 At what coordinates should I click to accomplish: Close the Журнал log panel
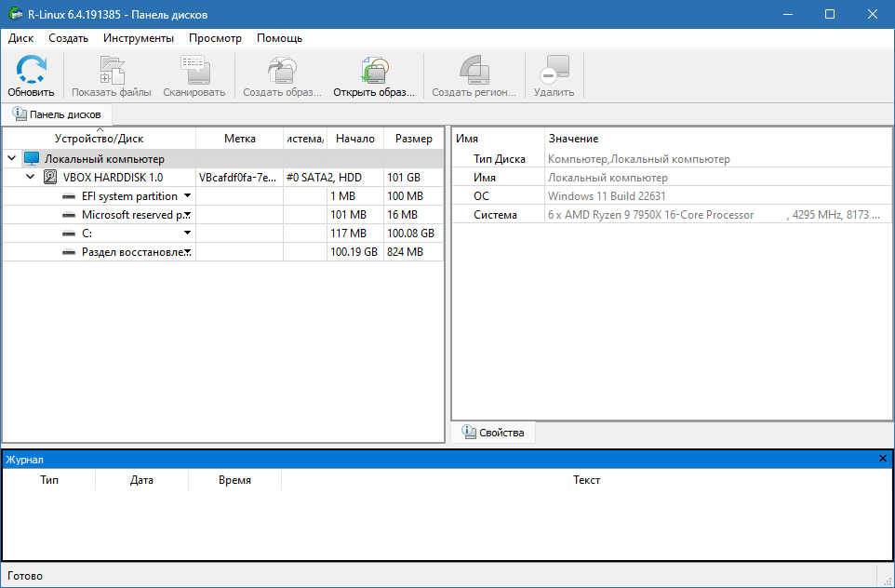pyautogui.click(x=883, y=459)
